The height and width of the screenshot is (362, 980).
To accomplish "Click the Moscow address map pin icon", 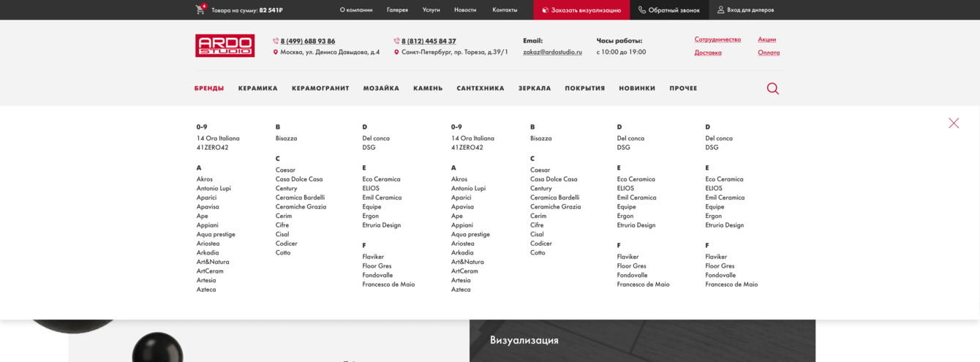I will click(x=276, y=52).
